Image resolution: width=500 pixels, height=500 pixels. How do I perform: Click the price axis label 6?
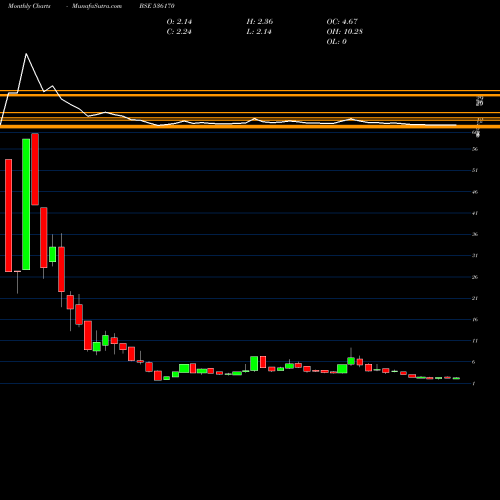pyautogui.click(x=474, y=362)
